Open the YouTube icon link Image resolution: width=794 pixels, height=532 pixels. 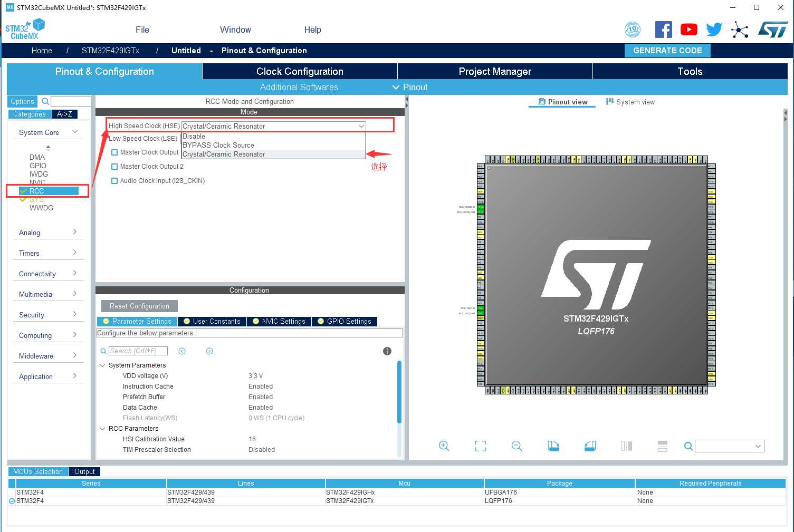point(688,30)
